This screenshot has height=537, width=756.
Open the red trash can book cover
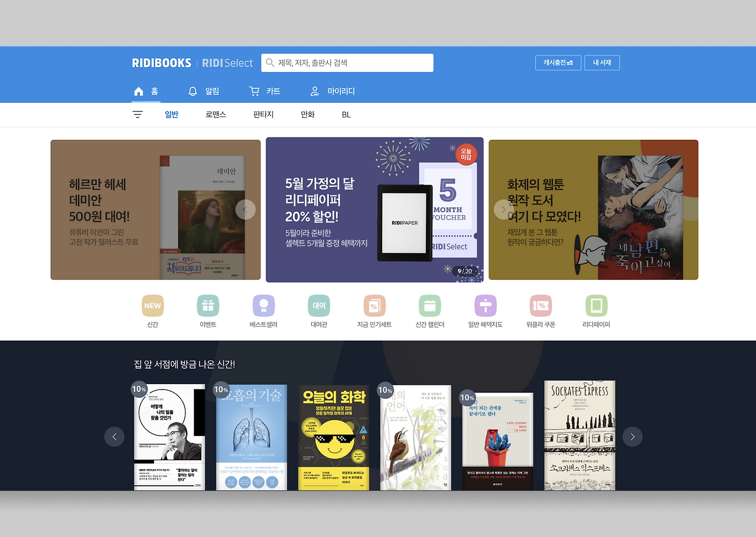[498, 441]
